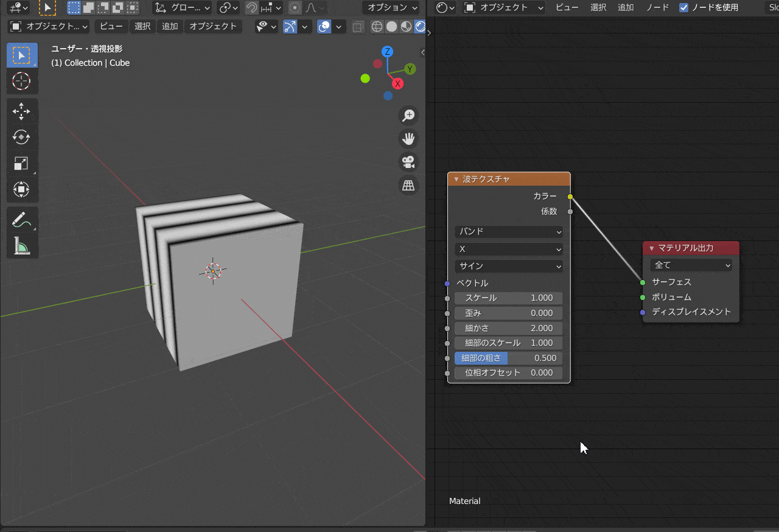
Task: Enable wireframe viewport shading
Action: (x=377, y=26)
